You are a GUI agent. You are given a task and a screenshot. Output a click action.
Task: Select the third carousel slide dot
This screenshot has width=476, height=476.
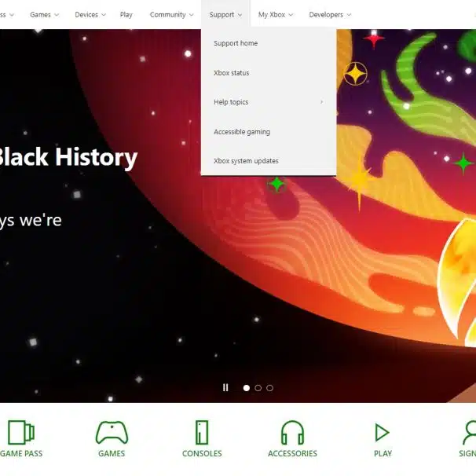point(269,388)
